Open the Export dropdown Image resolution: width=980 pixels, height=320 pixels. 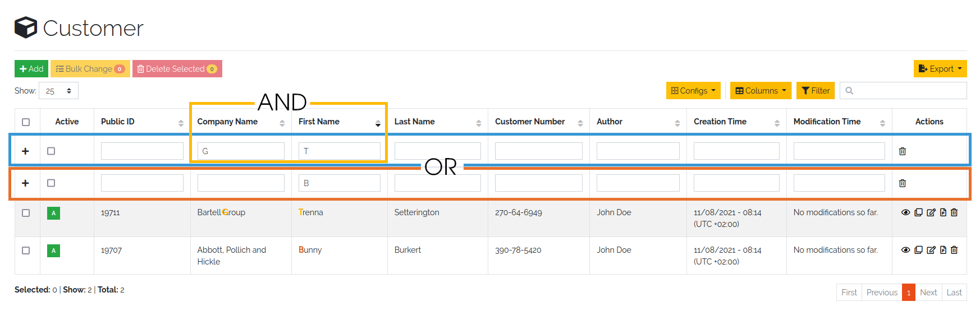click(940, 69)
